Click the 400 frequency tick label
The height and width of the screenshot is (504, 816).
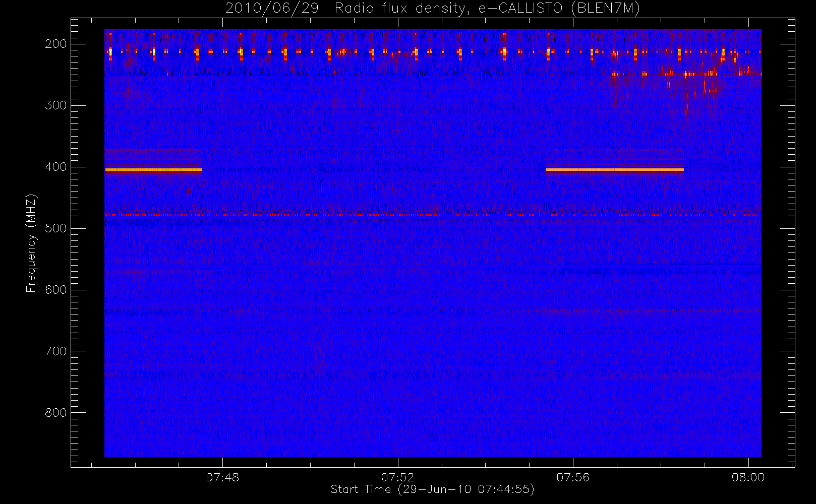56,167
